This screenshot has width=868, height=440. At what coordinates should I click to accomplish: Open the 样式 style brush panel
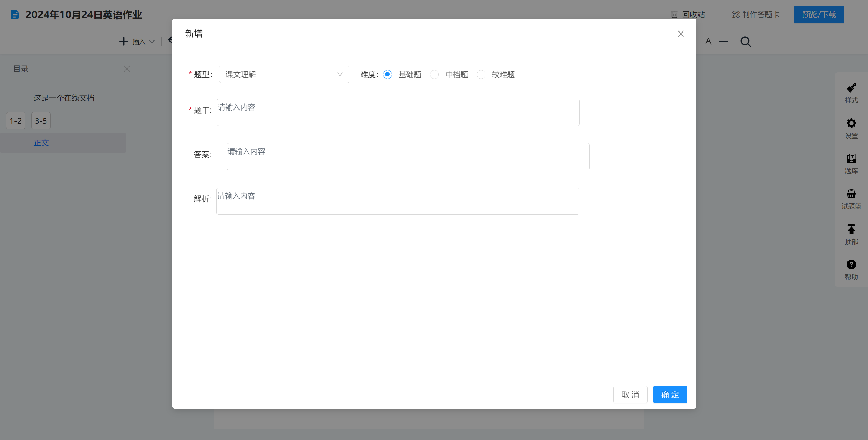tap(851, 93)
